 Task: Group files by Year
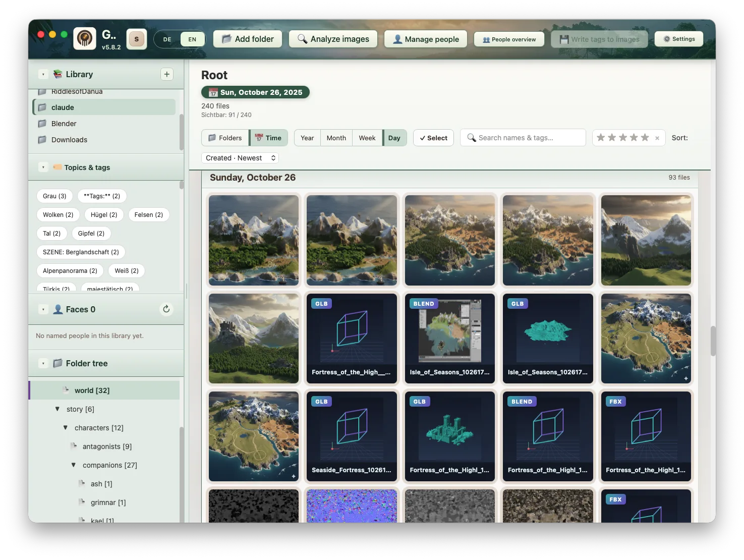307,138
